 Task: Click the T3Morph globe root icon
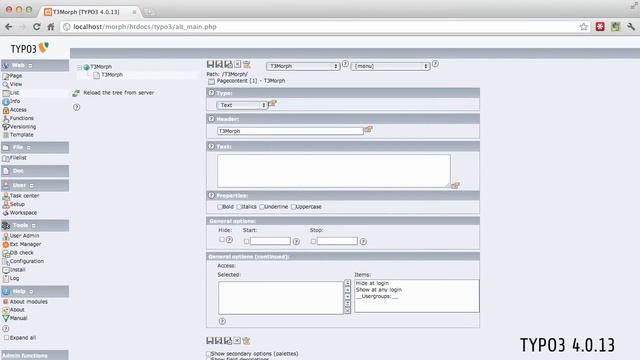[87, 67]
